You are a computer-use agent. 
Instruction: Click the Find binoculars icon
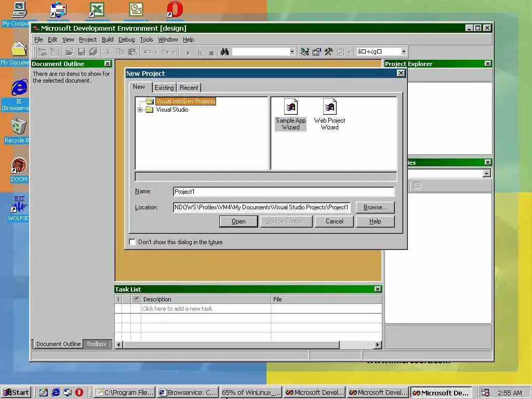(224, 52)
